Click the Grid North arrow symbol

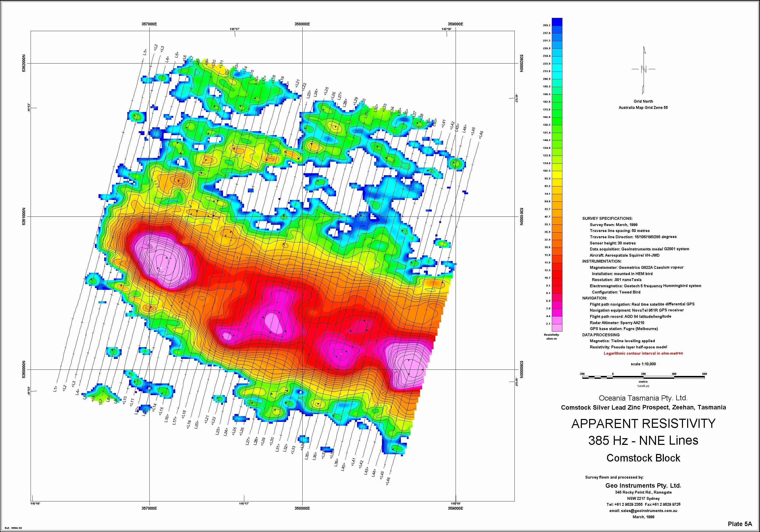(x=644, y=69)
